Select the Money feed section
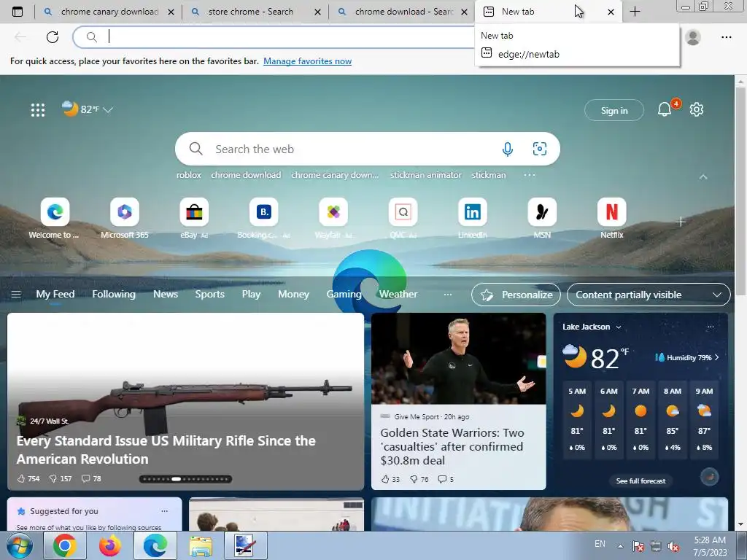Image resolution: width=747 pixels, height=560 pixels. point(293,295)
